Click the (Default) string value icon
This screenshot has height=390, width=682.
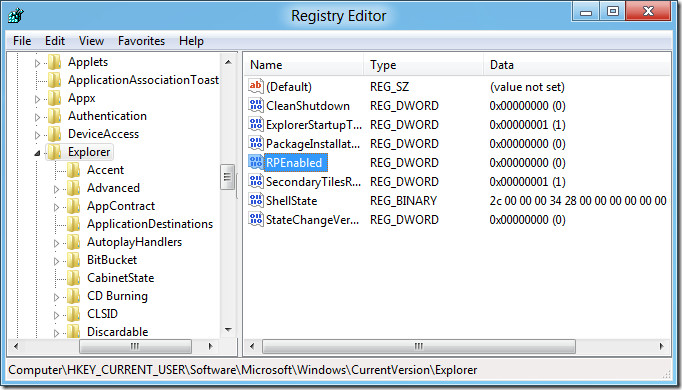[256, 86]
